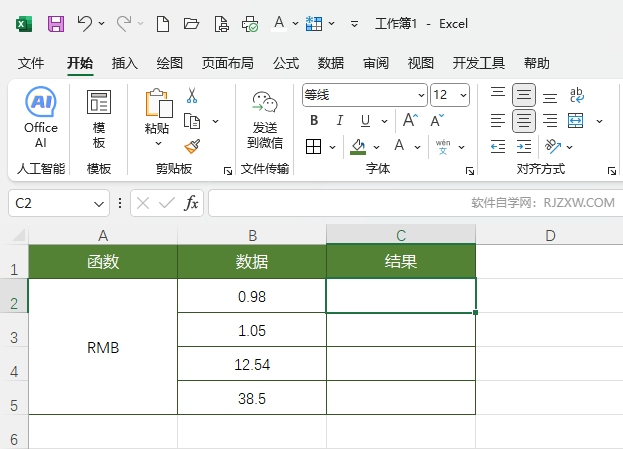Image resolution: width=623 pixels, height=449 pixels.
Task: Click 发送到微信 send to WeChat
Action: 265,119
